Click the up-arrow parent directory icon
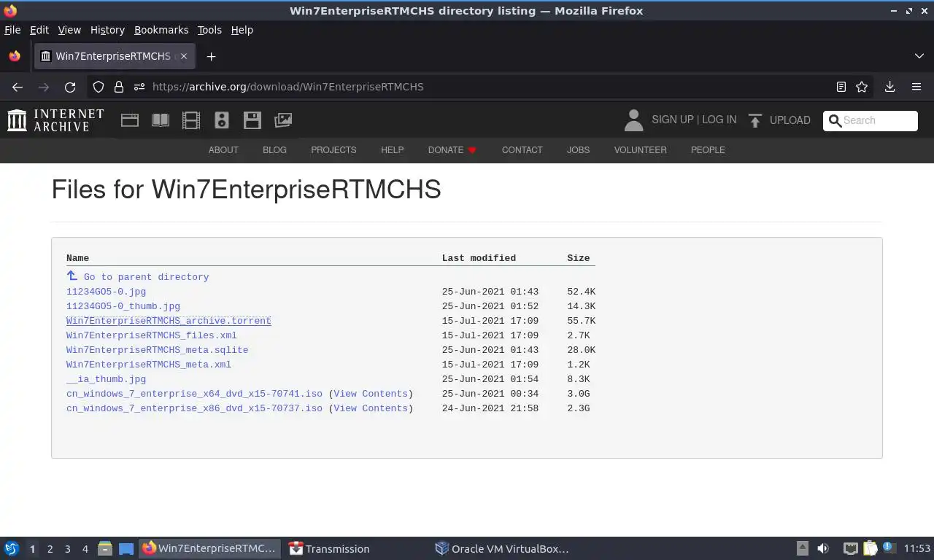934x560 pixels. (72, 276)
